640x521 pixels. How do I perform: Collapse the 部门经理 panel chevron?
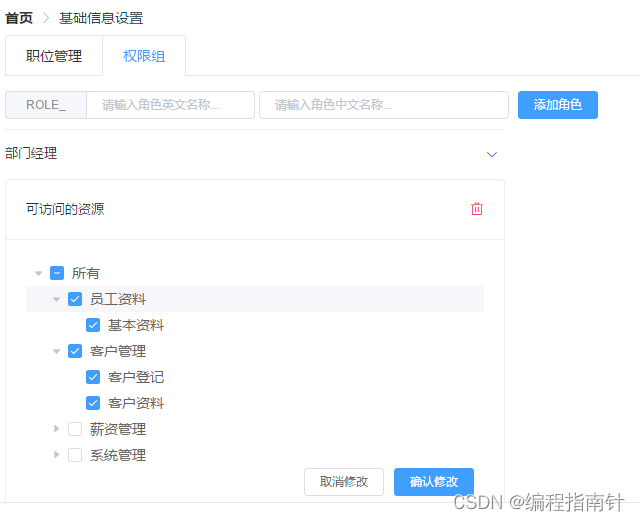[492, 154]
